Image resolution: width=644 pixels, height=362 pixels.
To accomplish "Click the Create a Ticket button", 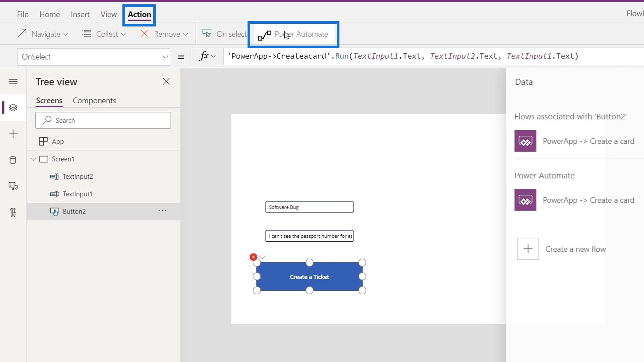I will (309, 277).
